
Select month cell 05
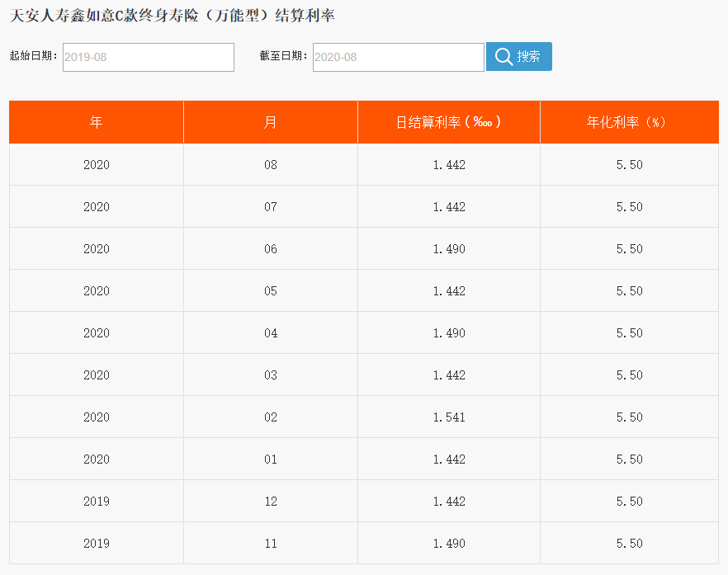point(271,291)
